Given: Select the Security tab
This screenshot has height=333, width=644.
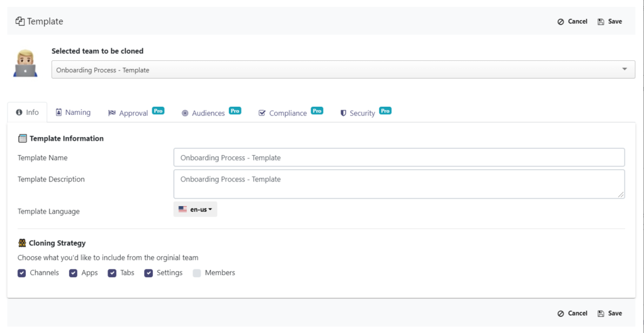Looking at the screenshot, I should 365,112.
